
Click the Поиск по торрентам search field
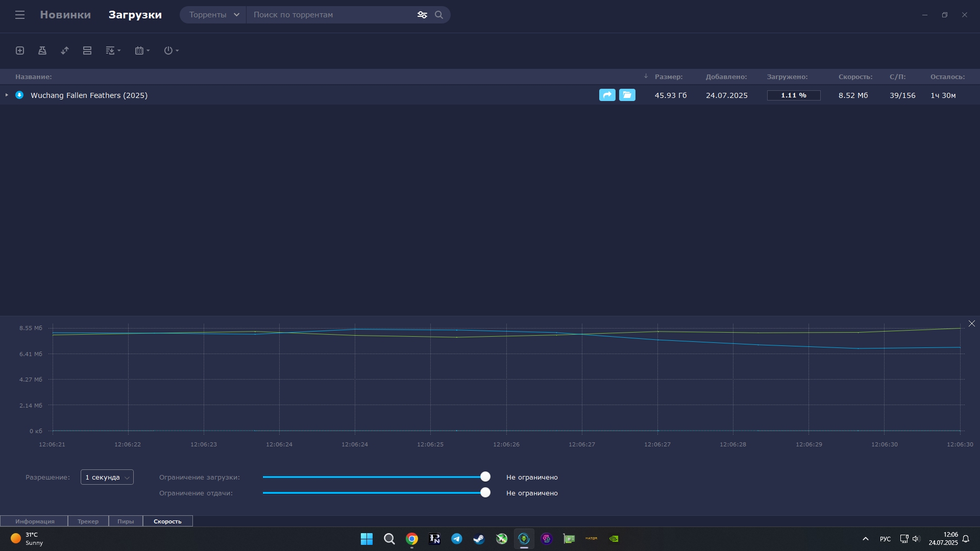[x=332, y=15]
